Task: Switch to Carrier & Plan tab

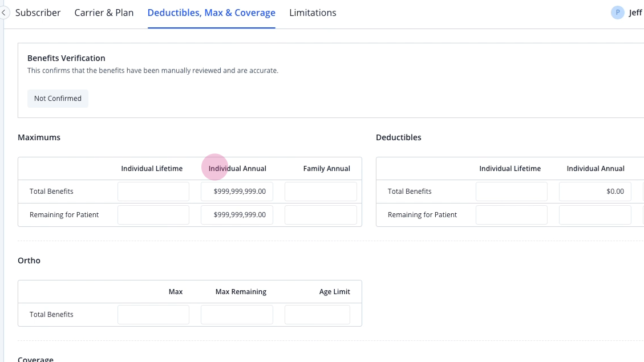Action: (x=104, y=13)
